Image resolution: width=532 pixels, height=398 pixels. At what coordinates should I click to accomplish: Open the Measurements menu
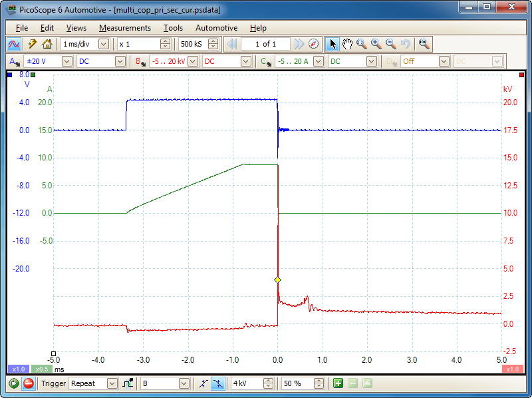coord(125,28)
